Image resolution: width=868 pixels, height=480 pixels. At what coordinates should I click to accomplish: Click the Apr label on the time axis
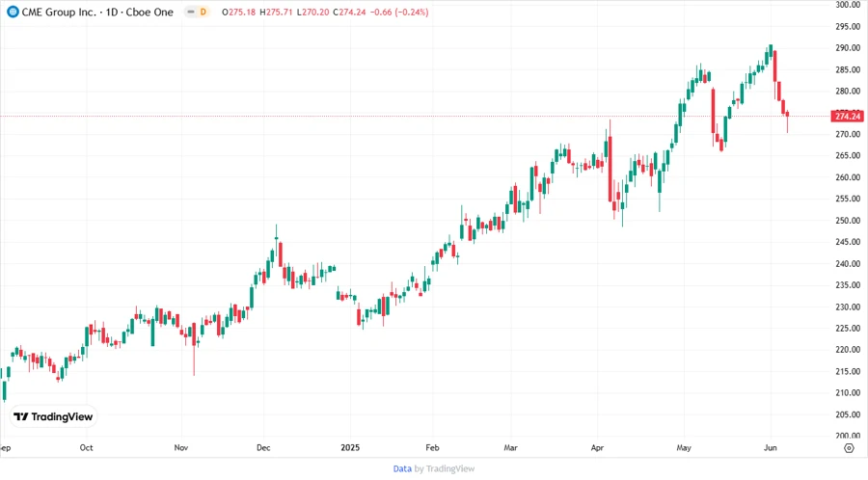597,447
